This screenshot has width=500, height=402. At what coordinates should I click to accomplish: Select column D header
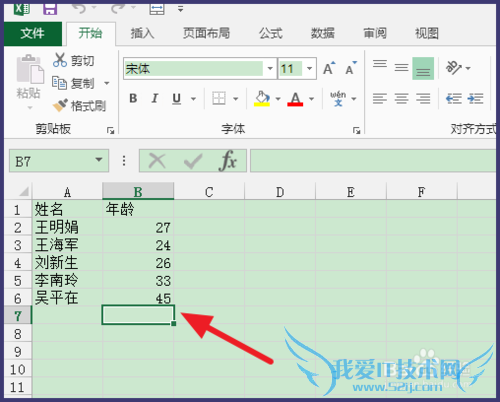click(280, 191)
